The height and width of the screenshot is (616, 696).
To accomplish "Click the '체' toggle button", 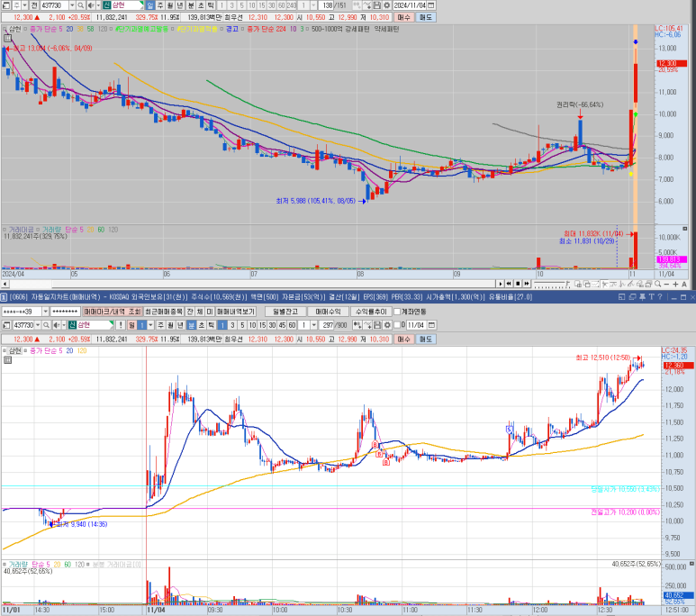I will point(200,312).
